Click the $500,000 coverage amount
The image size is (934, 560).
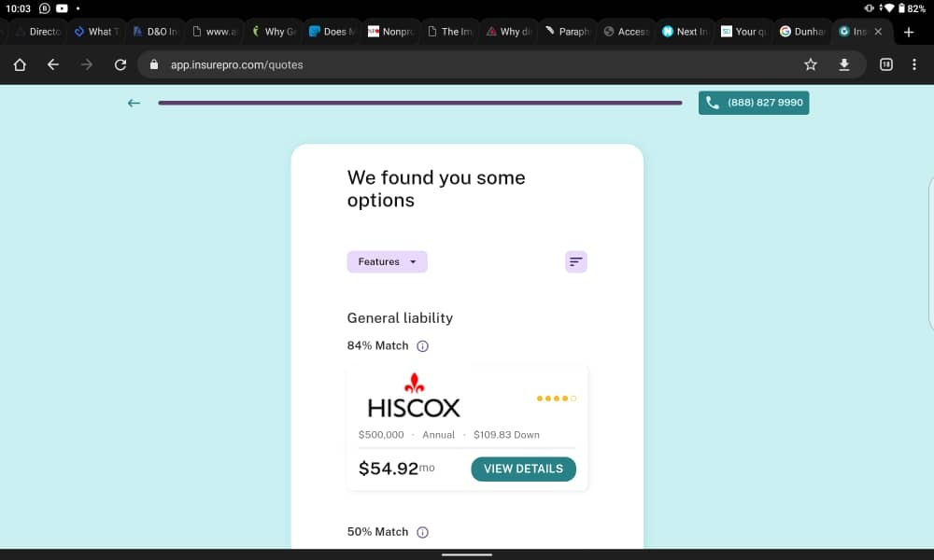[381, 435]
